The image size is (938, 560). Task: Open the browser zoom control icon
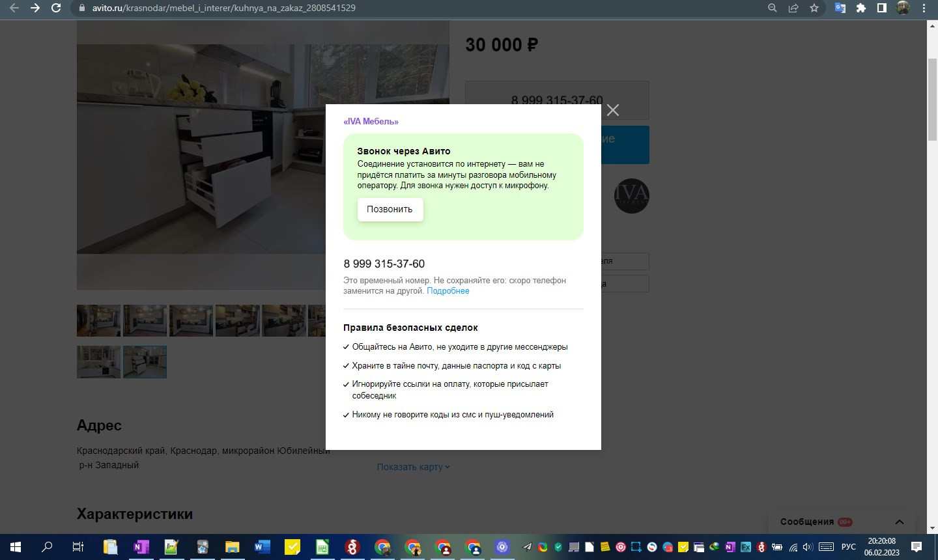(x=773, y=8)
